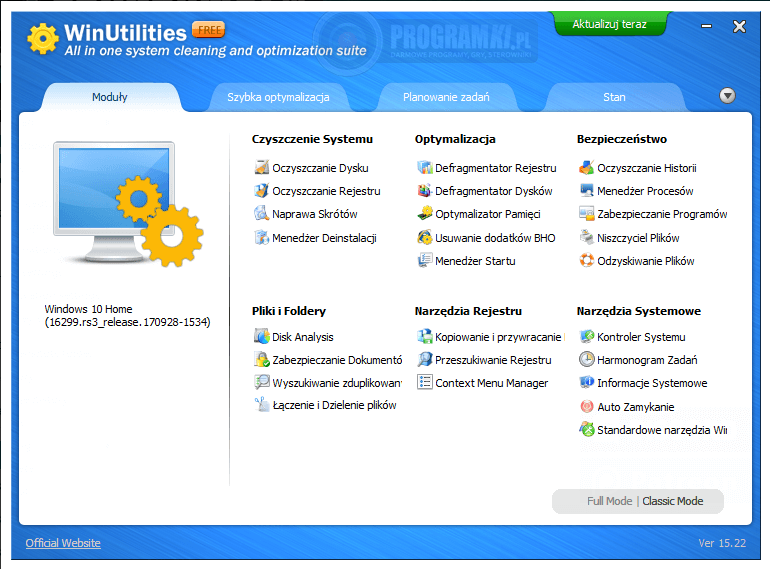Click the Optymalizator Pamięci icon
Screen dimensions: 770x569
[x=424, y=214]
